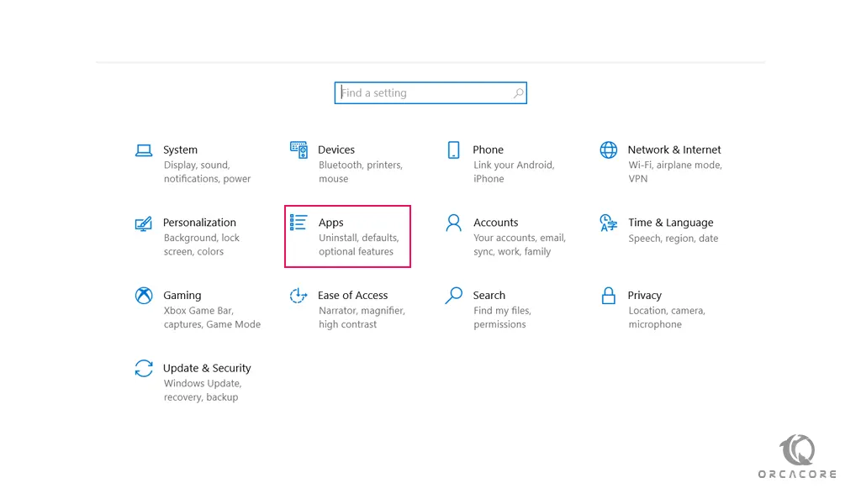861x504 pixels.
Task: Open the Apps settings title
Action: (331, 223)
